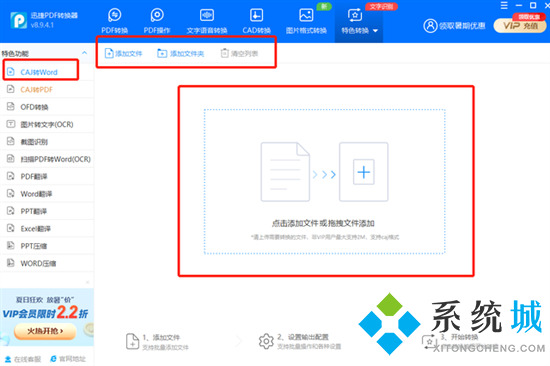Collapse the 特色功能 section chevron
Screen dimensions: 550x366
pos(85,53)
